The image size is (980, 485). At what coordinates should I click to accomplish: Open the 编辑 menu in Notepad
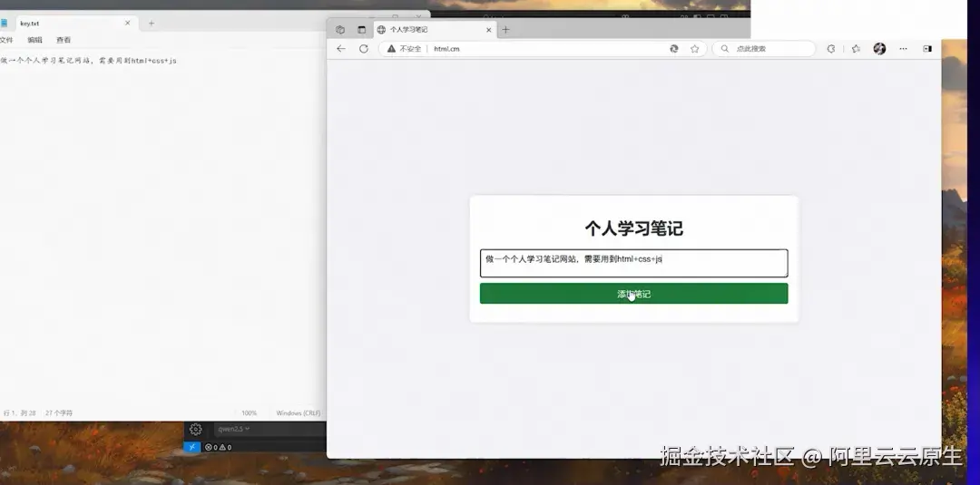(x=35, y=40)
